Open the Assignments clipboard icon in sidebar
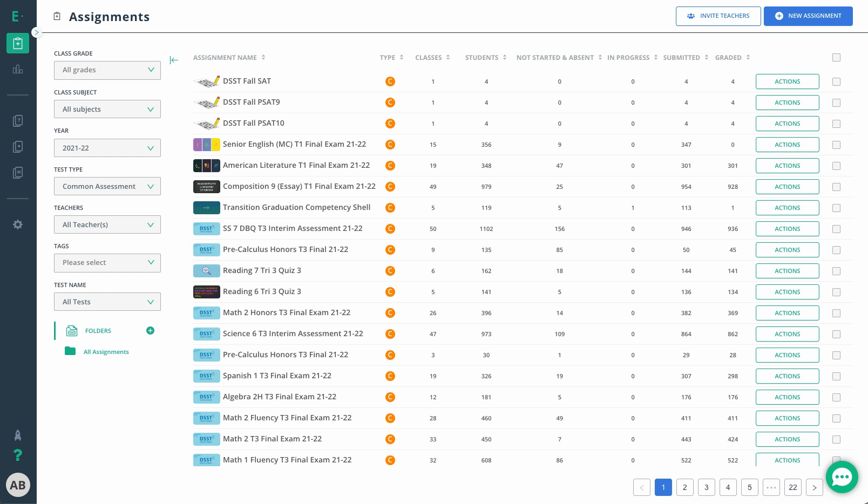Viewport: 868px width, 504px height. 18,43
